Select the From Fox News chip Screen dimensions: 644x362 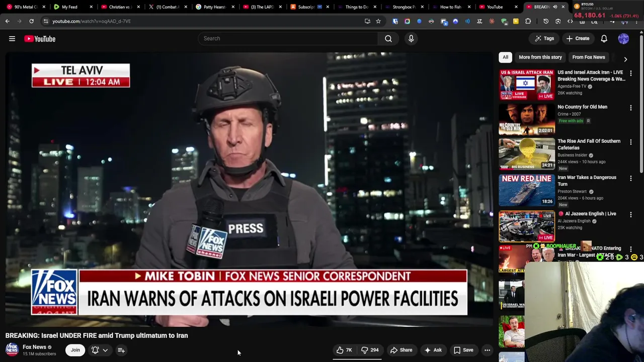pos(588,57)
